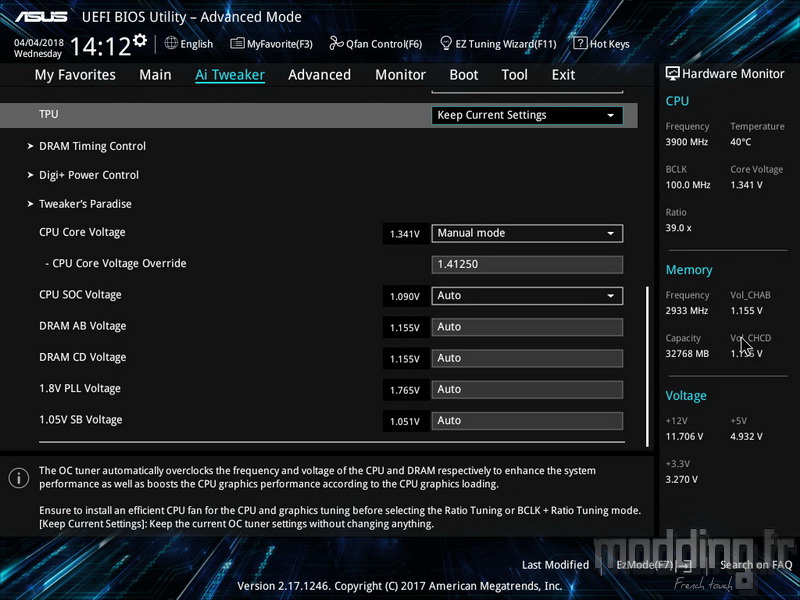This screenshot has width=800, height=600.
Task: Click the 04/04/2018 date text
Action: pyautogui.click(x=39, y=43)
